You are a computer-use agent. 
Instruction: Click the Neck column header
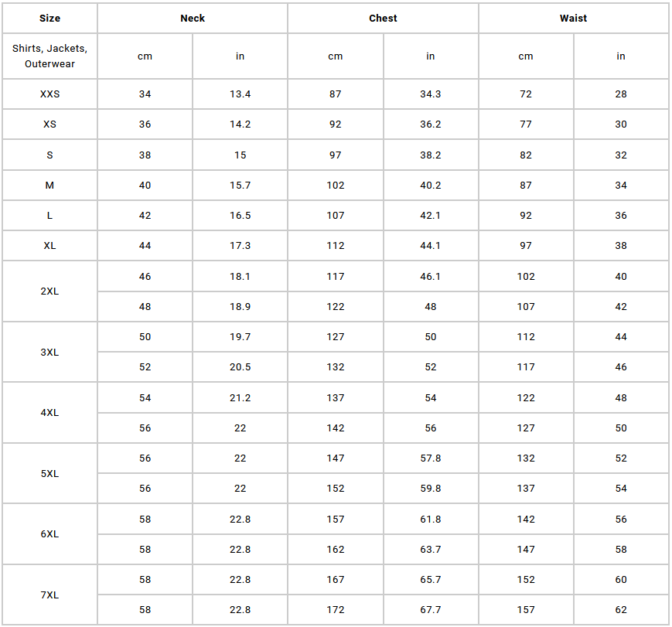pyautogui.click(x=193, y=19)
